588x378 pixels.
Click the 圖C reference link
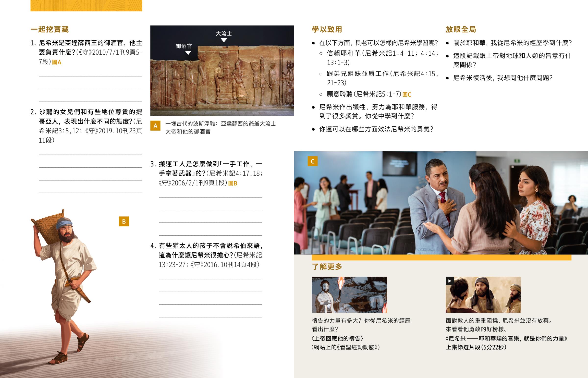point(407,95)
